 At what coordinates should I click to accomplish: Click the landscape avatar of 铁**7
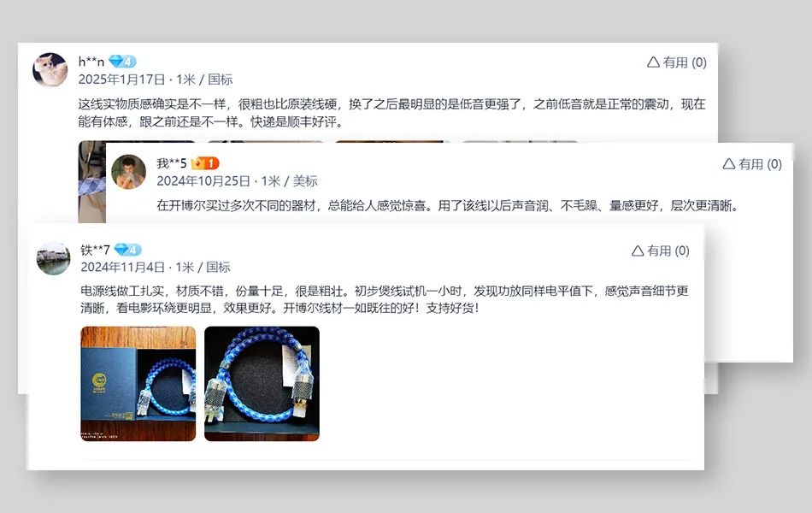click(53, 258)
